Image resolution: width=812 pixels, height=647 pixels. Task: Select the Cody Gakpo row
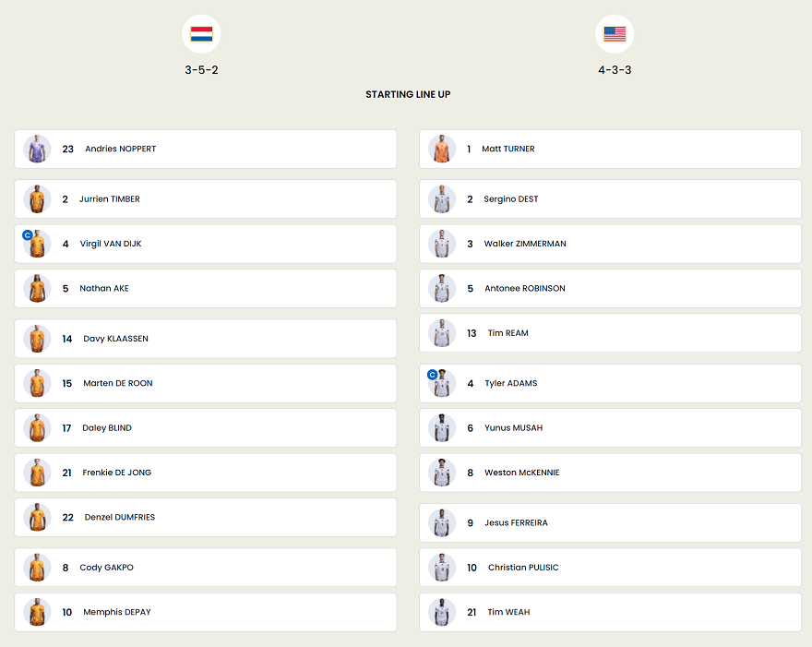205,568
